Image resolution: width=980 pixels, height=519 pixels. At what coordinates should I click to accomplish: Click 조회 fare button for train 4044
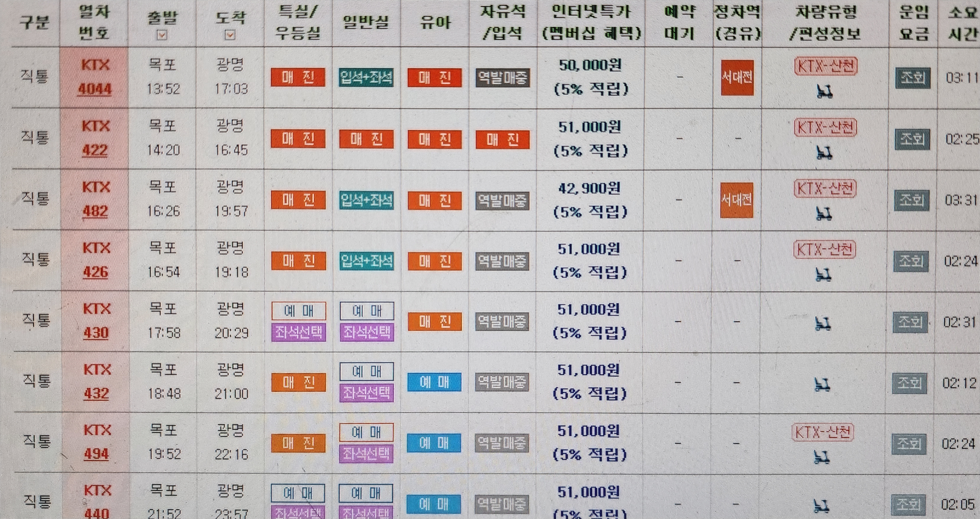tap(913, 78)
